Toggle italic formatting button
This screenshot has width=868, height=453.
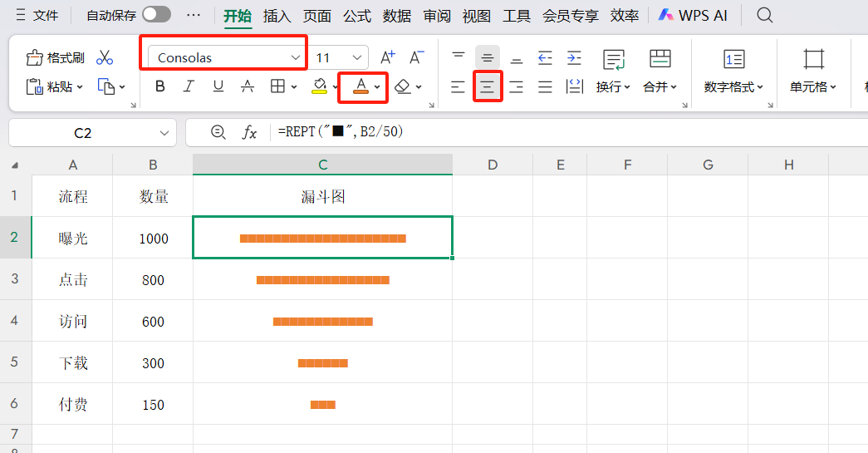click(189, 86)
